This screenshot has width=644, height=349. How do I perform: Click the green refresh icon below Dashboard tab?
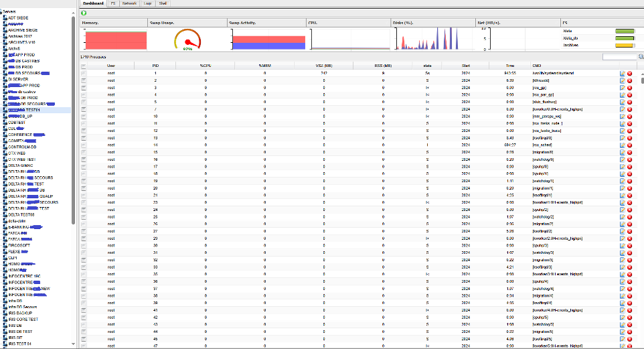coord(84,13)
